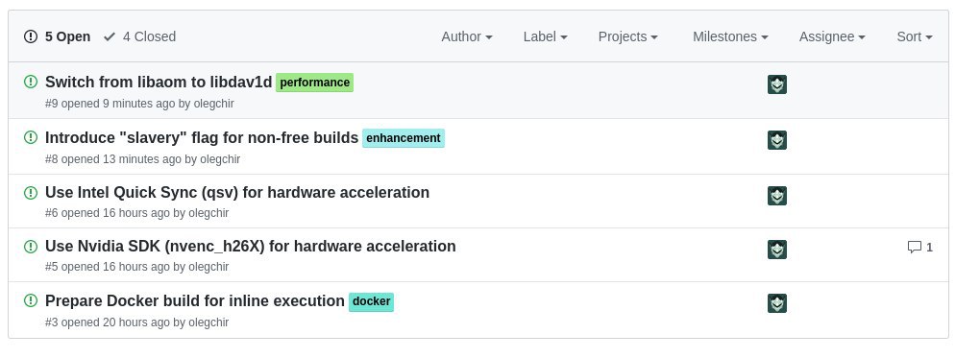Screen dimensions: 980x358
Task: Click the docker label tag
Action: (371, 301)
